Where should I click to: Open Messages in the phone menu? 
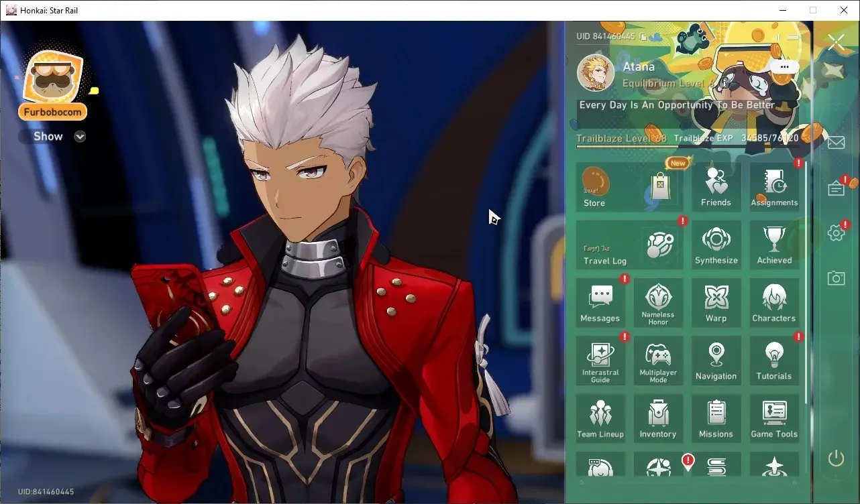(x=600, y=303)
